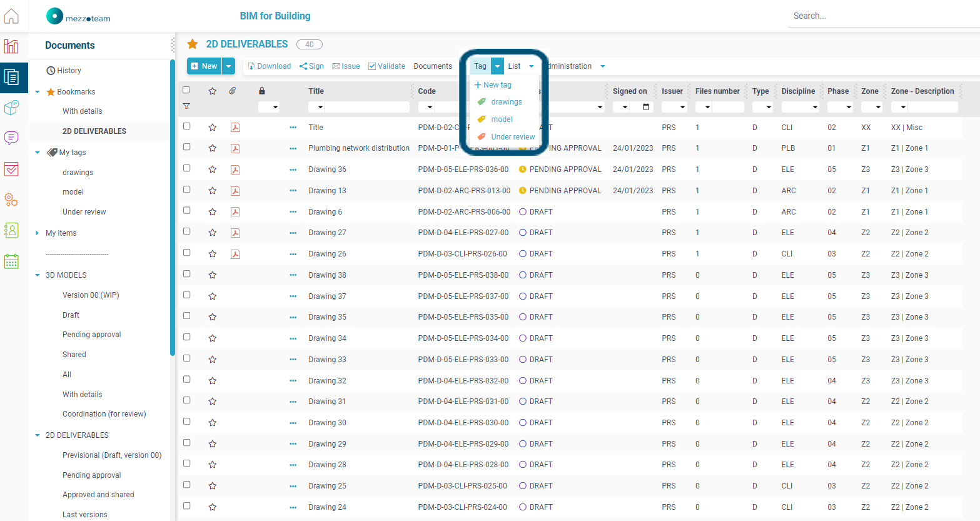Open the List dropdown arrow

[532, 66]
